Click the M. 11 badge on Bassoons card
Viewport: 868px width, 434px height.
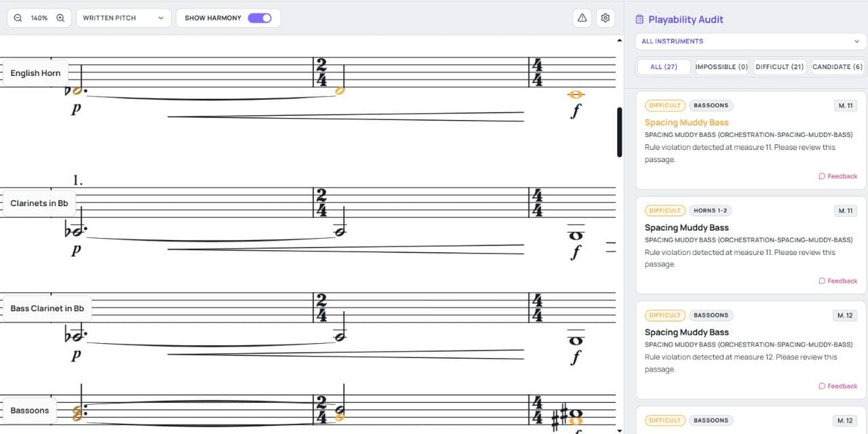click(846, 106)
